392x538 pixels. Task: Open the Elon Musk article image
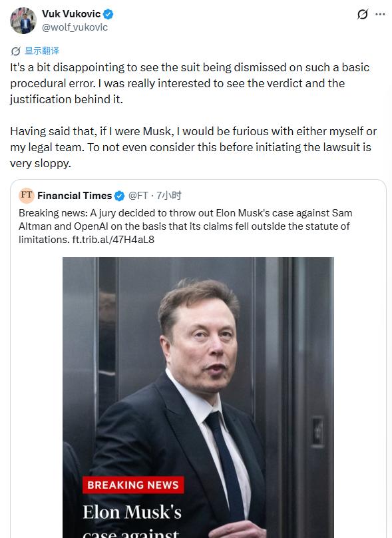[198, 398]
